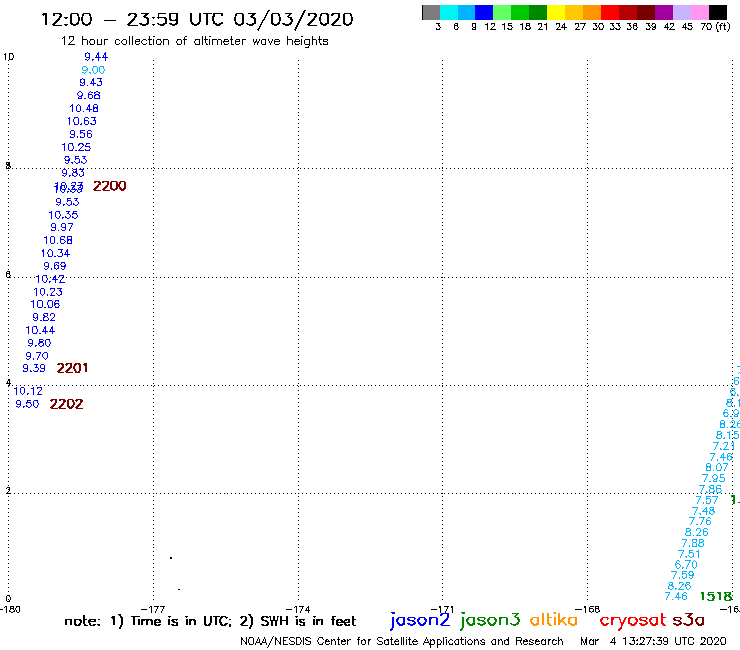This screenshot has width=740, height=650.
Task: Click the 7.95 wave height value
Action: click(714, 478)
